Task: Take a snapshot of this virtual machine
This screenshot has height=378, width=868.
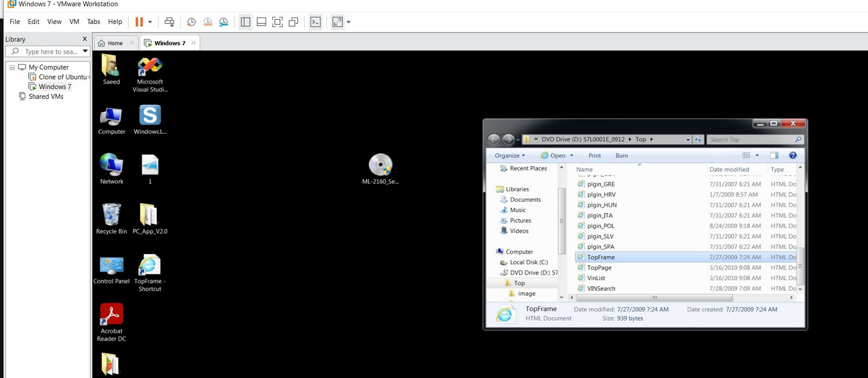Action: pos(191,22)
